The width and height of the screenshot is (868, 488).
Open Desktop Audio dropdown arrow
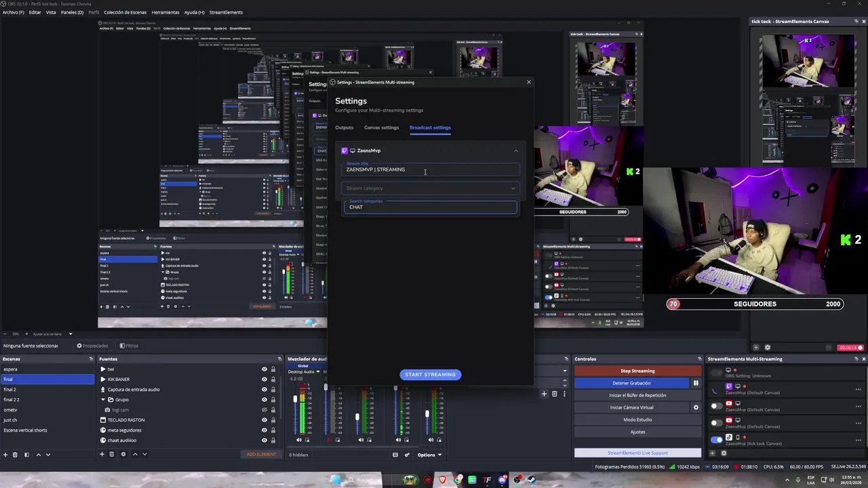(x=317, y=371)
